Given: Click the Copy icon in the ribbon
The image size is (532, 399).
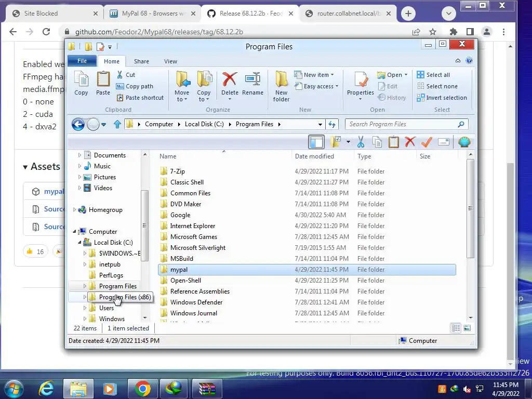Looking at the screenshot, I should 81,83.
